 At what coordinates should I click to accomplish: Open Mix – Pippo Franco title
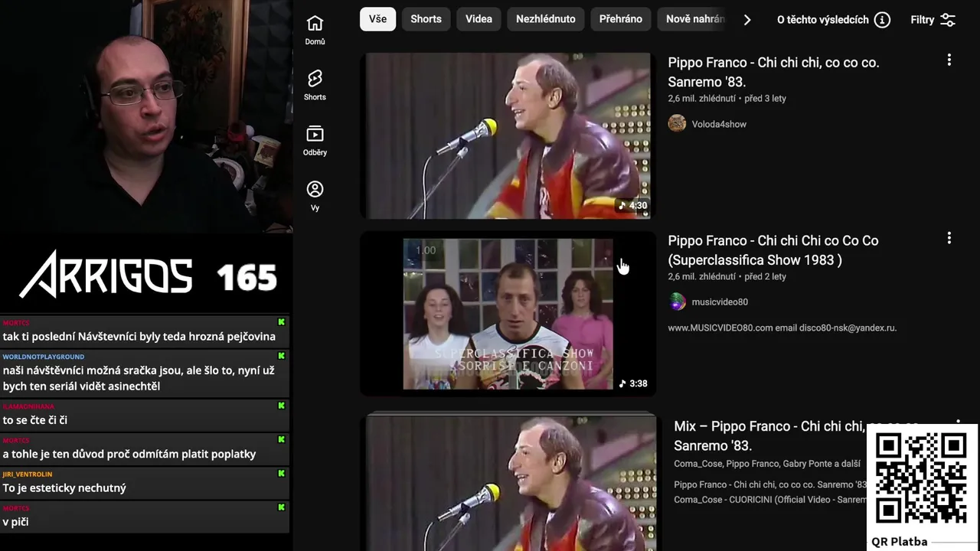pyautogui.click(x=769, y=435)
